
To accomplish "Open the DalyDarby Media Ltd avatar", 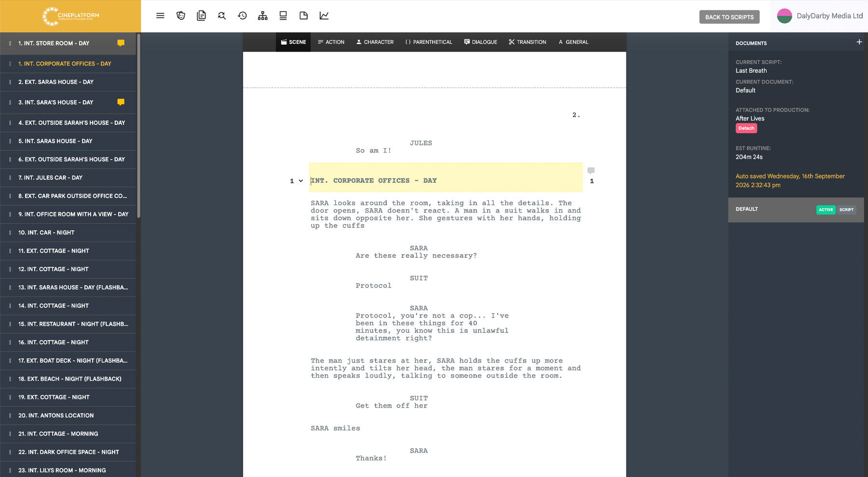I will [785, 16].
